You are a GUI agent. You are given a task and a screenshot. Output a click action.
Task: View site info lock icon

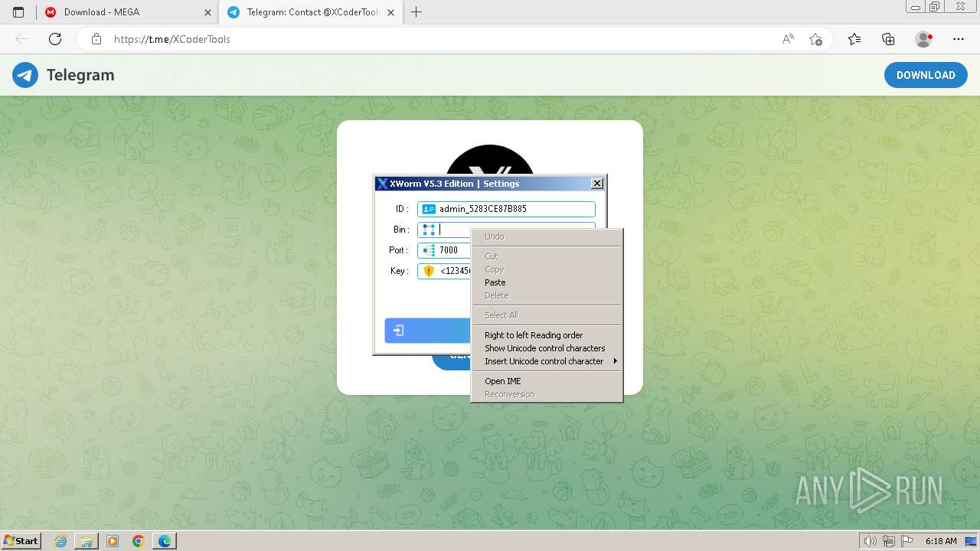pos(96,39)
